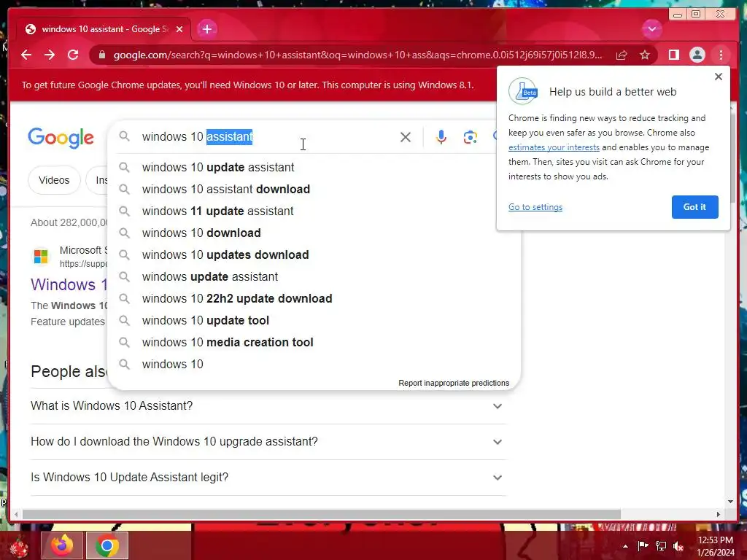
Task: Start voice search with microphone icon
Action: pos(441,137)
